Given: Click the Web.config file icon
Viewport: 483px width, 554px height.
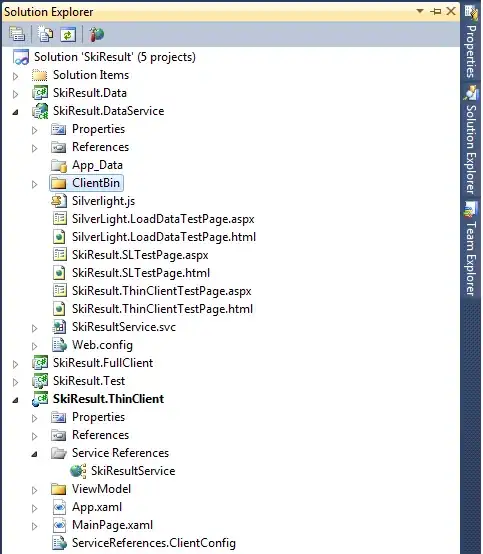Looking at the screenshot, I should [59, 345].
